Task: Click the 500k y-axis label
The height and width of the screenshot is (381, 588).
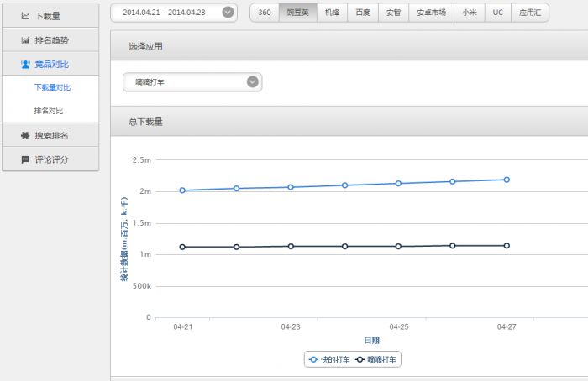Action: tap(141, 286)
